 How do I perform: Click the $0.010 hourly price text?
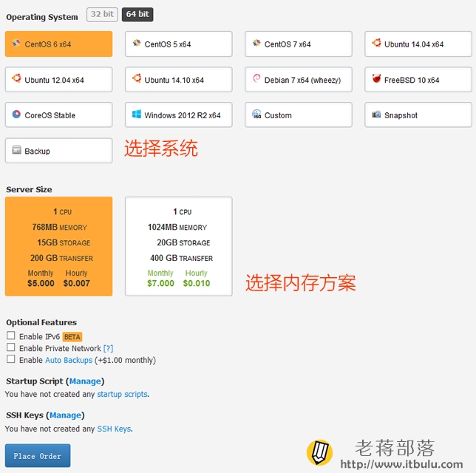point(197,283)
